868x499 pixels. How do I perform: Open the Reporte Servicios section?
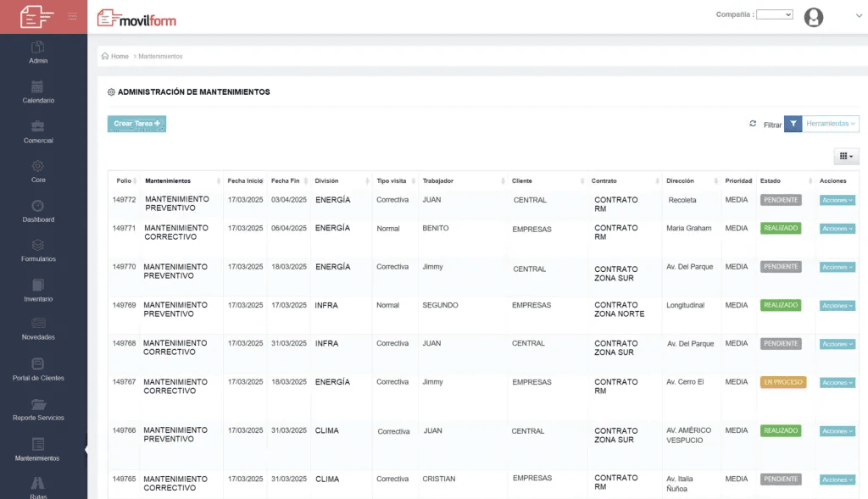click(x=38, y=410)
